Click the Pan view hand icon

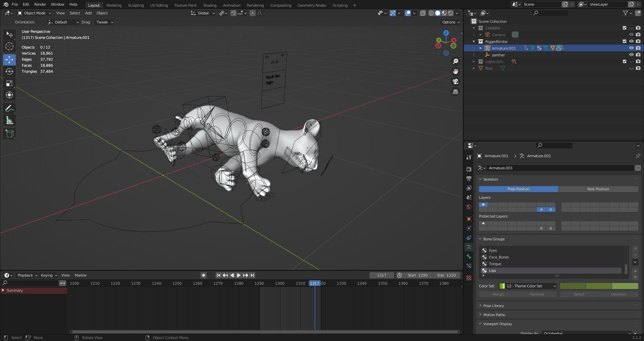point(455,71)
